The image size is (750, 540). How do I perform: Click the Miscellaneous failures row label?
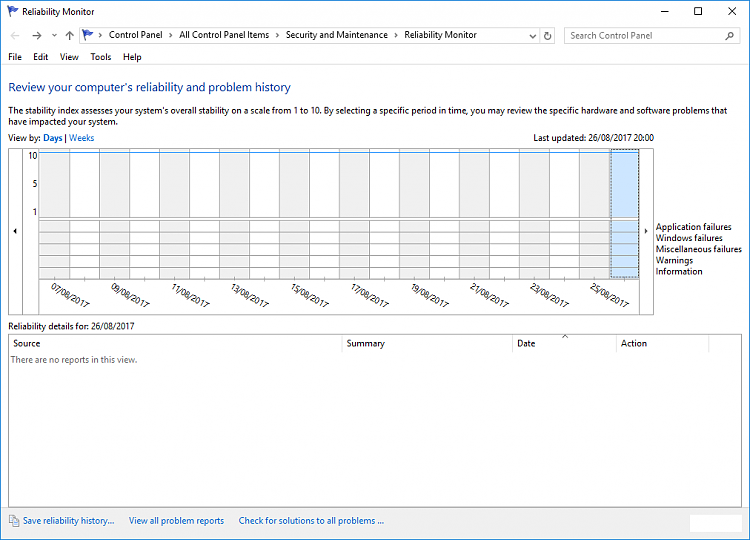[698, 249]
